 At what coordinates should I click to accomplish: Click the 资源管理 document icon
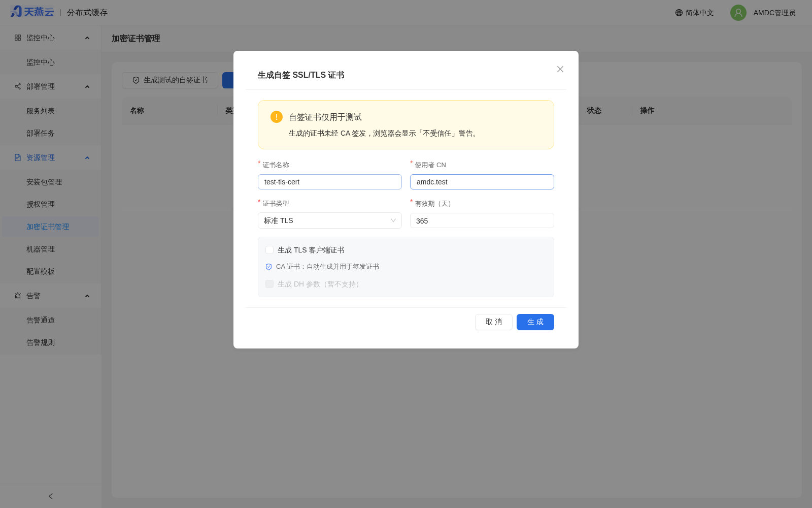[18, 157]
